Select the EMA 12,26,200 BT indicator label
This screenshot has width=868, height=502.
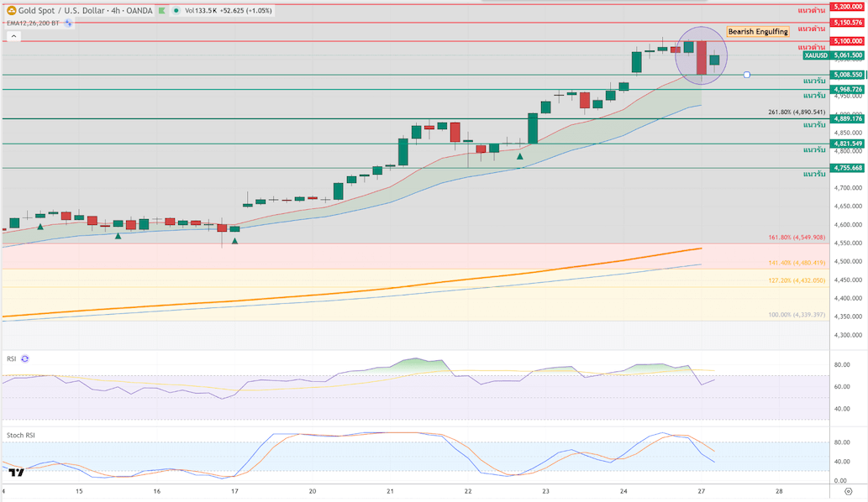[x=33, y=24]
